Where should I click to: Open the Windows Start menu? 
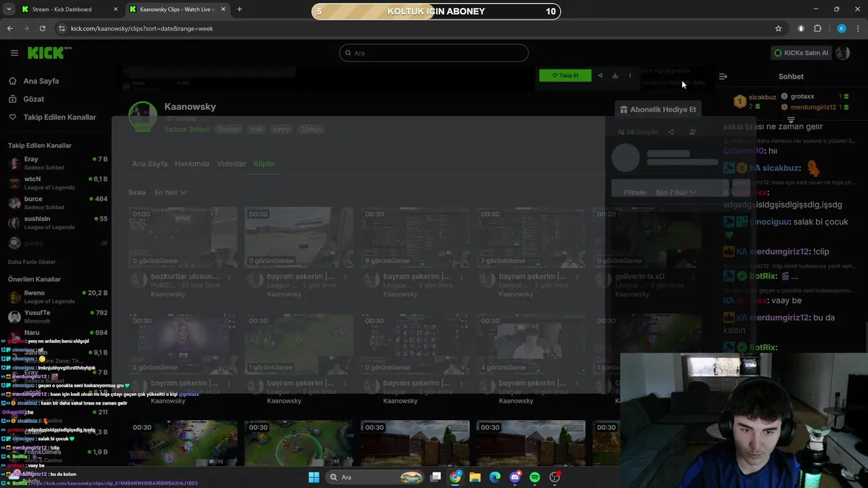[x=314, y=477]
